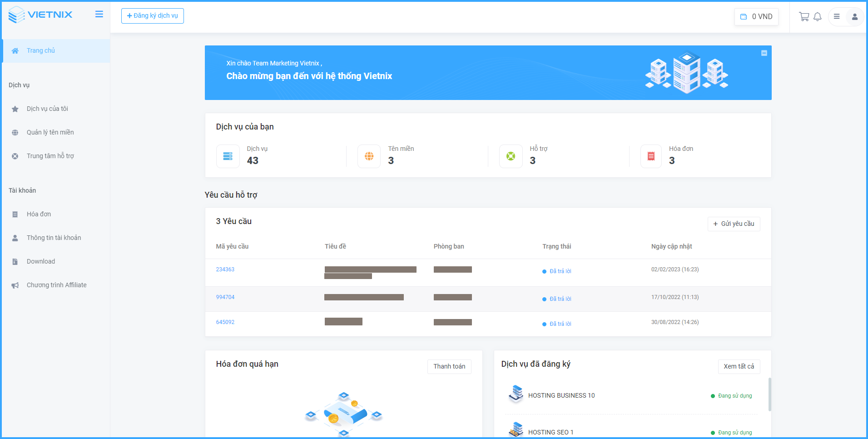Open ticket 994704 link
This screenshot has width=868, height=439.
point(225,297)
